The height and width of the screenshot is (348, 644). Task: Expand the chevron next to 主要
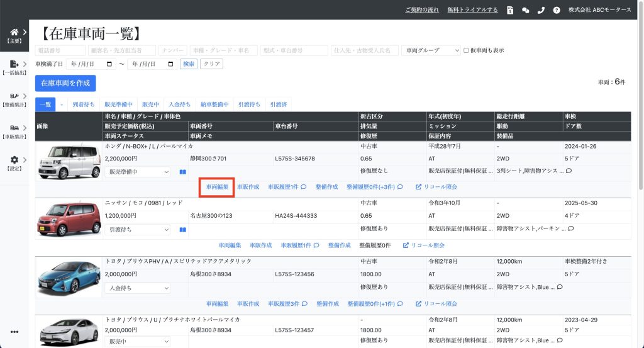click(25, 32)
